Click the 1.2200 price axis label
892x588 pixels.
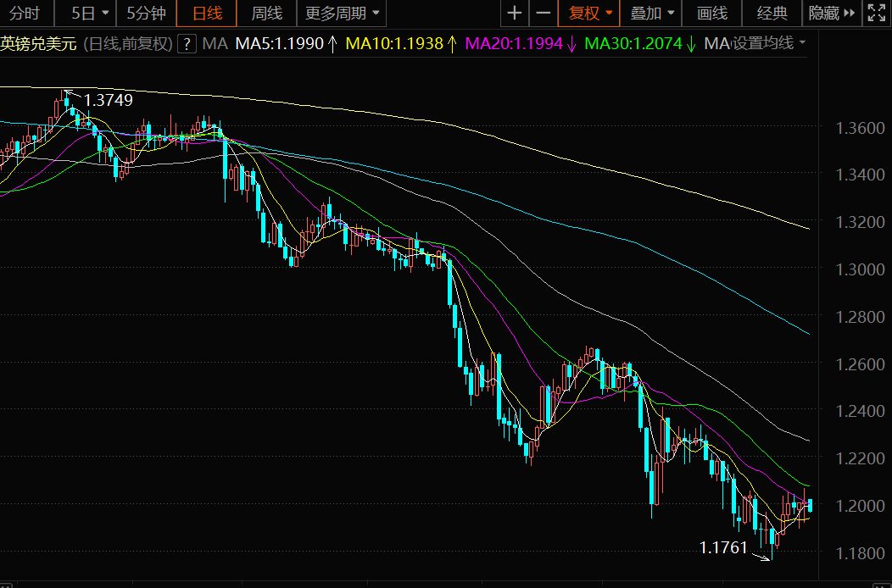(860, 458)
